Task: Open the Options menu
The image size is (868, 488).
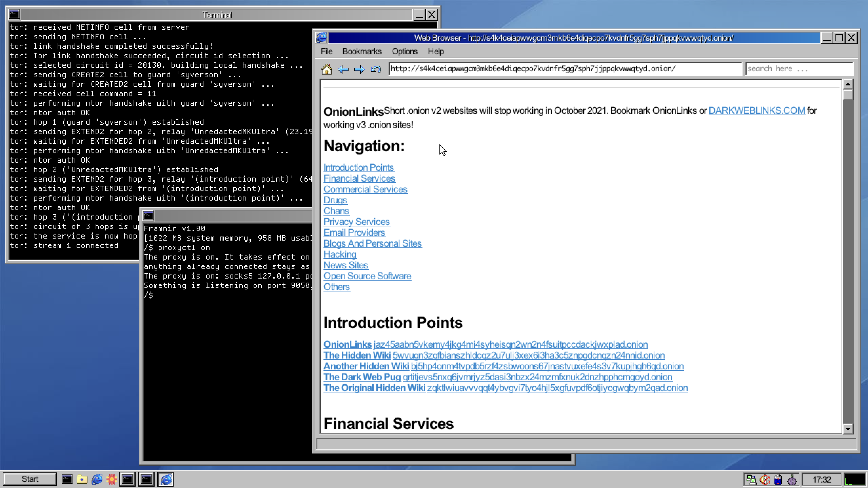Action: 405,52
